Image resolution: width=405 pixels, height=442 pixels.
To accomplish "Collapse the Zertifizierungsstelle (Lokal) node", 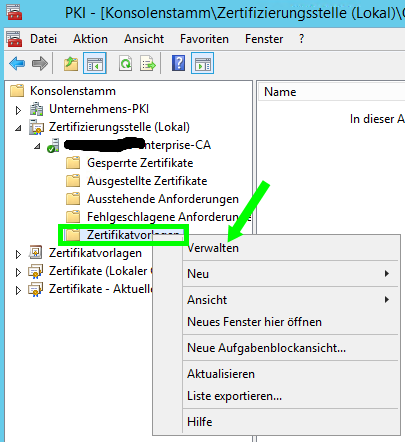I will point(18,128).
